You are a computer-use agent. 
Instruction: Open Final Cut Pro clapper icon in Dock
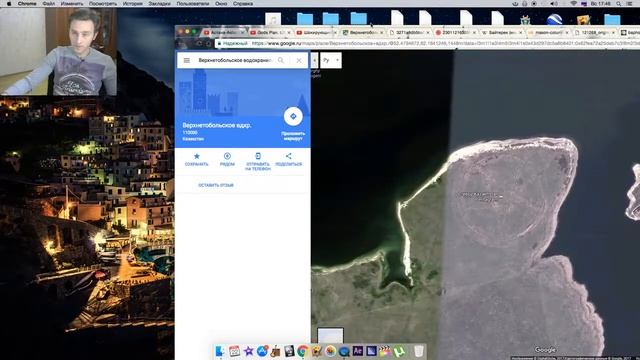tap(385, 351)
